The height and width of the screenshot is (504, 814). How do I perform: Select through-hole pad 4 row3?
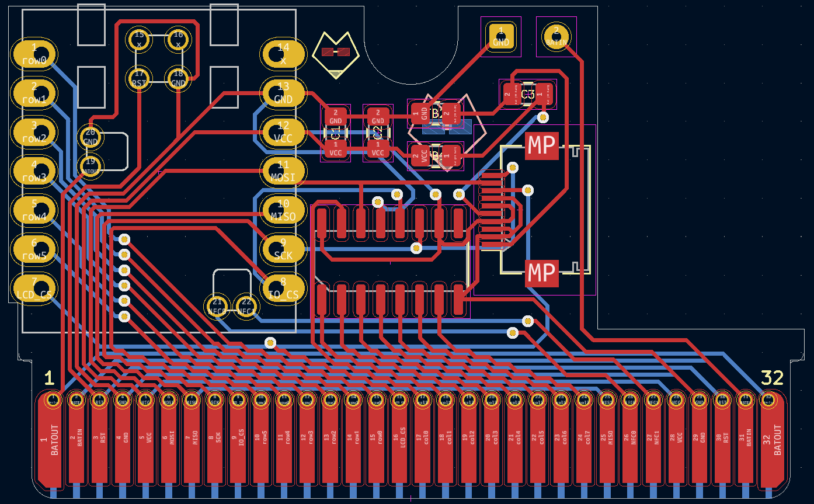click(34, 171)
